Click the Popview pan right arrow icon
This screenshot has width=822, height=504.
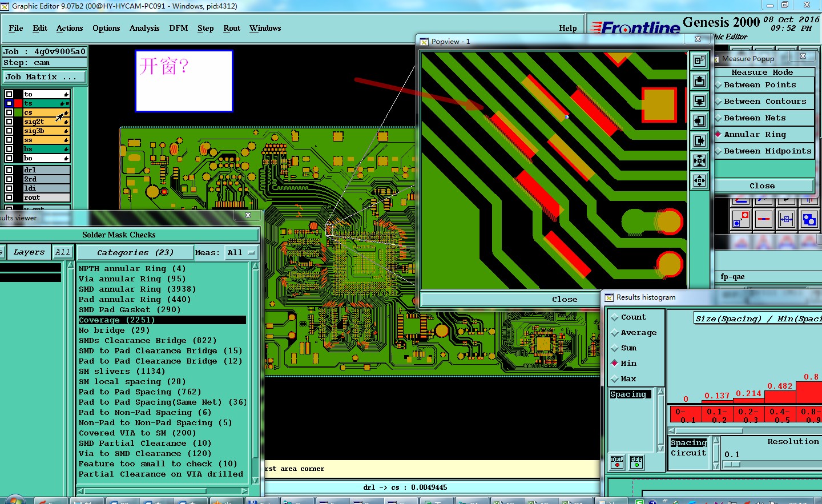click(x=699, y=140)
